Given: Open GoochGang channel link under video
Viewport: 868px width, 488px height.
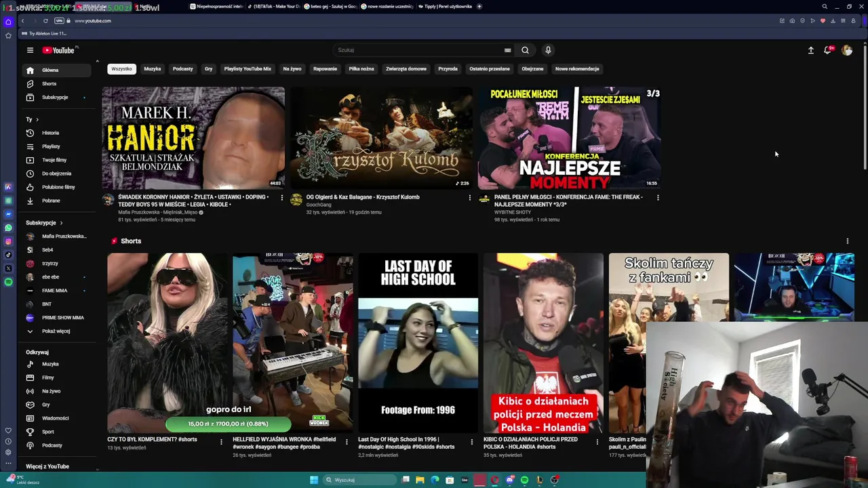Looking at the screenshot, I should (x=319, y=205).
